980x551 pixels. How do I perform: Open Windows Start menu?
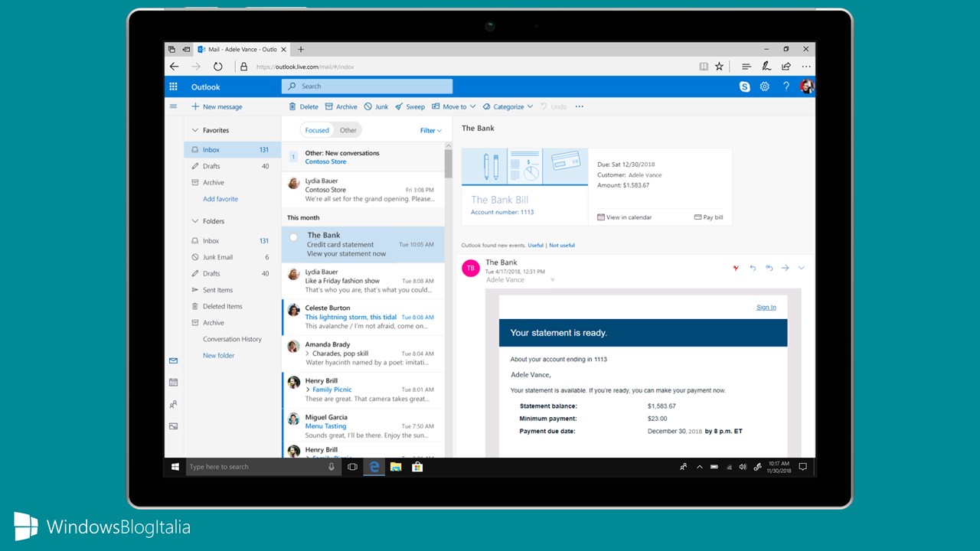coord(175,467)
